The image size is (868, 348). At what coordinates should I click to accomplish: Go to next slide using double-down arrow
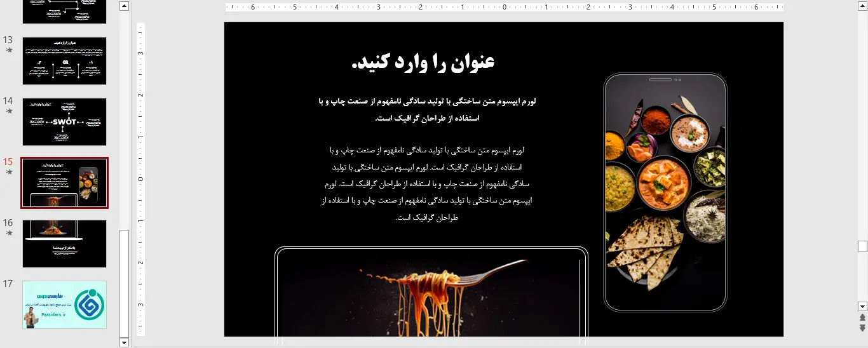(x=862, y=328)
